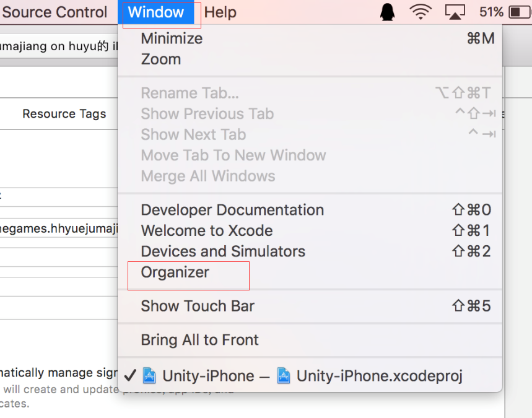Select Minimize from the Window menu
Viewport: 532px width, 418px height.
point(172,38)
